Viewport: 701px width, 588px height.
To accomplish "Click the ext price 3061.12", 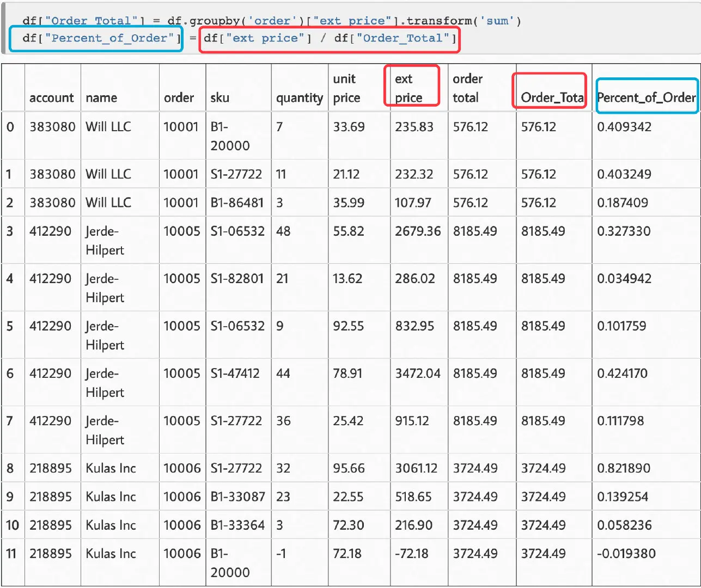I will pyautogui.click(x=416, y=468).
